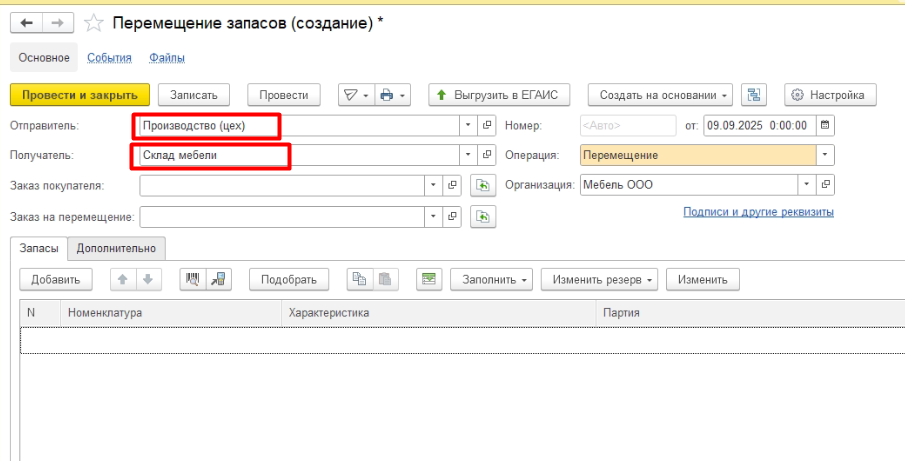Click the barcode search icon
Image resolution: width=905 pixels, height=461 pixels.
point(192,279)
